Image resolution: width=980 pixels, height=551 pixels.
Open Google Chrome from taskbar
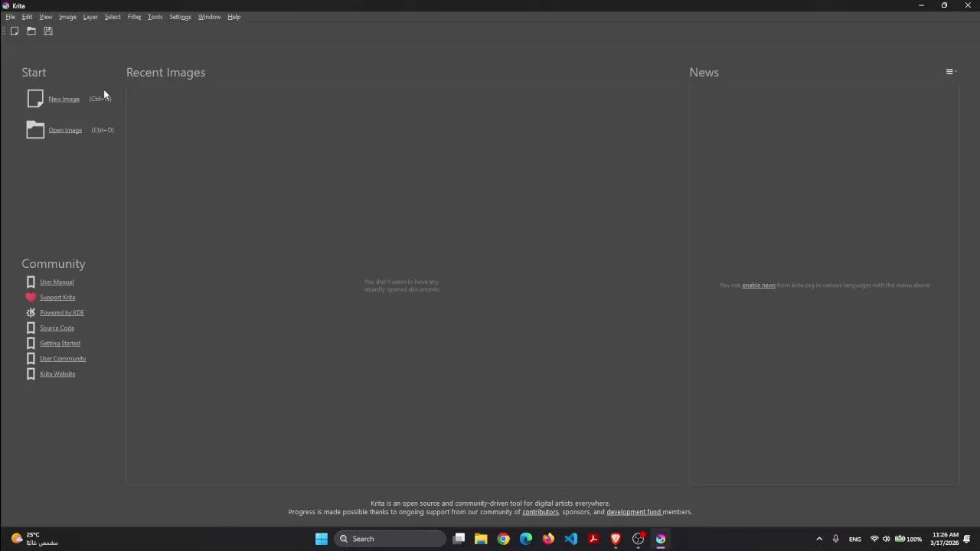[x=503, y=539]
